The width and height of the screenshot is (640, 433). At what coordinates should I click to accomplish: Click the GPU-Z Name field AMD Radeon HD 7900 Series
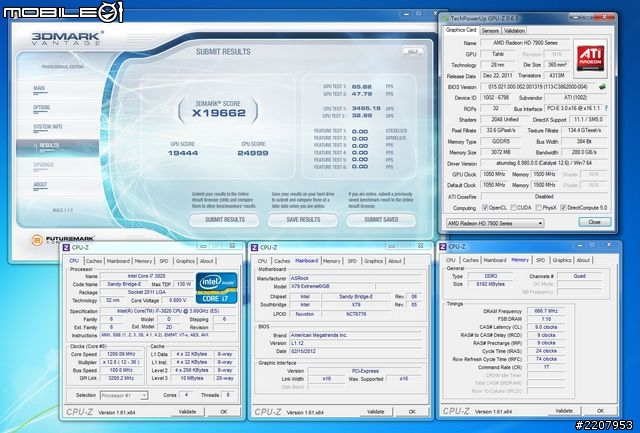click(525, 43)
